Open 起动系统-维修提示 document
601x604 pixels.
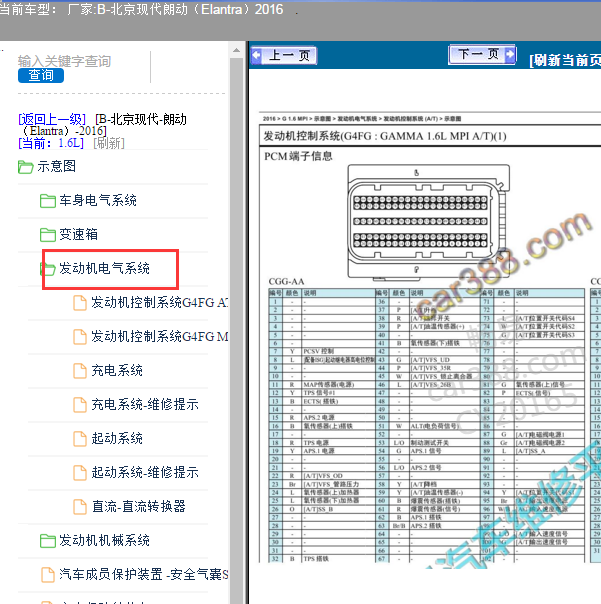point(145,472)
